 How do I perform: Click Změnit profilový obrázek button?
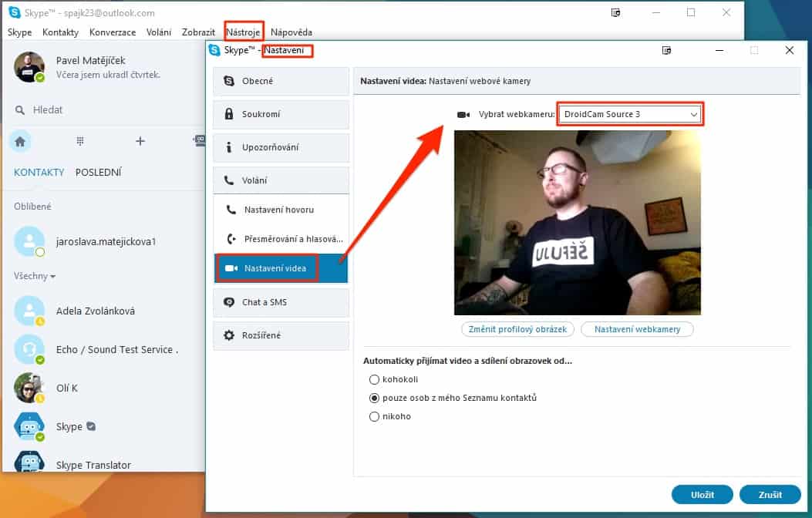pos(518,329)
